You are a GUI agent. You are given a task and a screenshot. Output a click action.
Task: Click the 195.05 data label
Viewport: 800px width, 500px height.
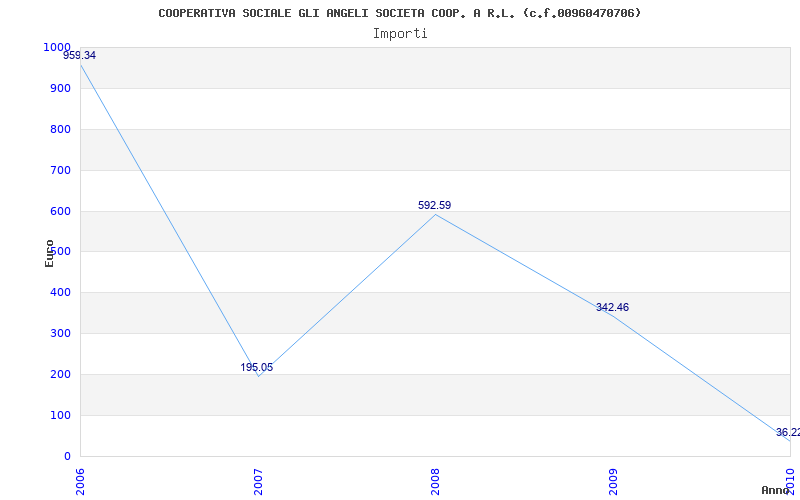point(257,367)
